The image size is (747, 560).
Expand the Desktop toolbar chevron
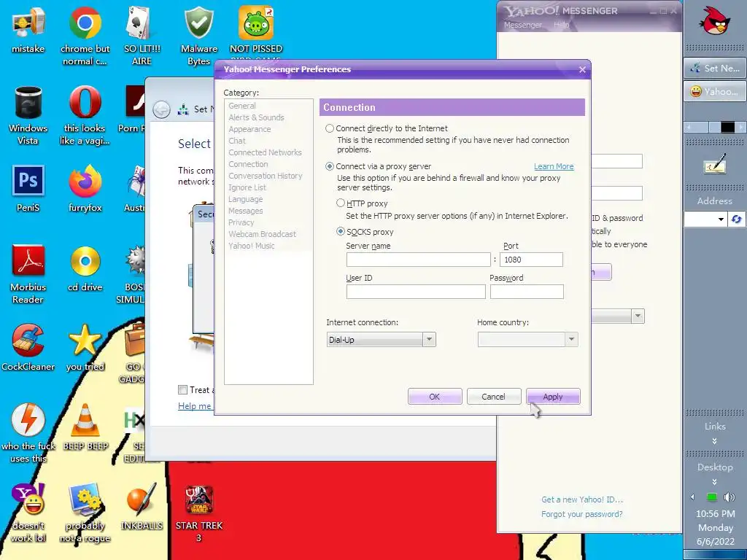[714, 482]
